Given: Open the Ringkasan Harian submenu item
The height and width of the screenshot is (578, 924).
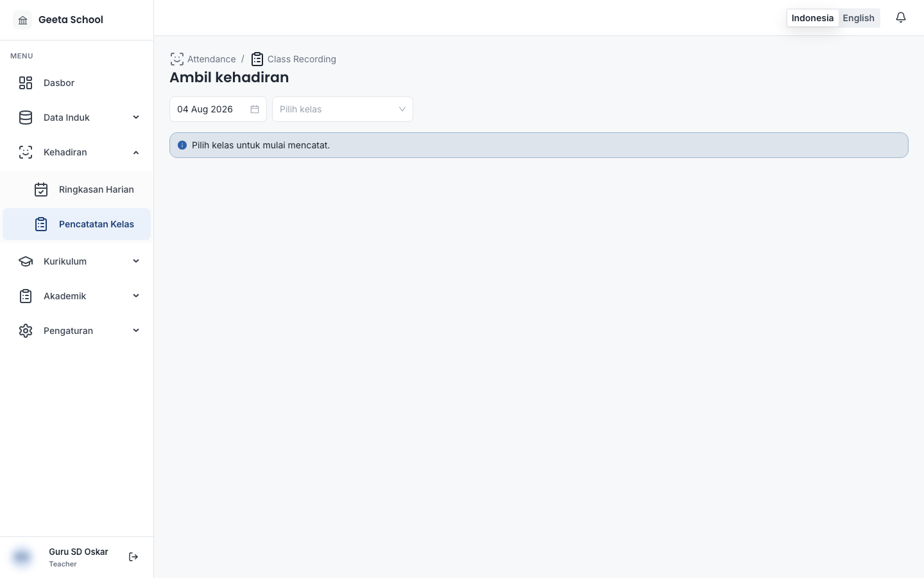Looking at the screenshot, I should pyautogui.click(x=77, y=189).
